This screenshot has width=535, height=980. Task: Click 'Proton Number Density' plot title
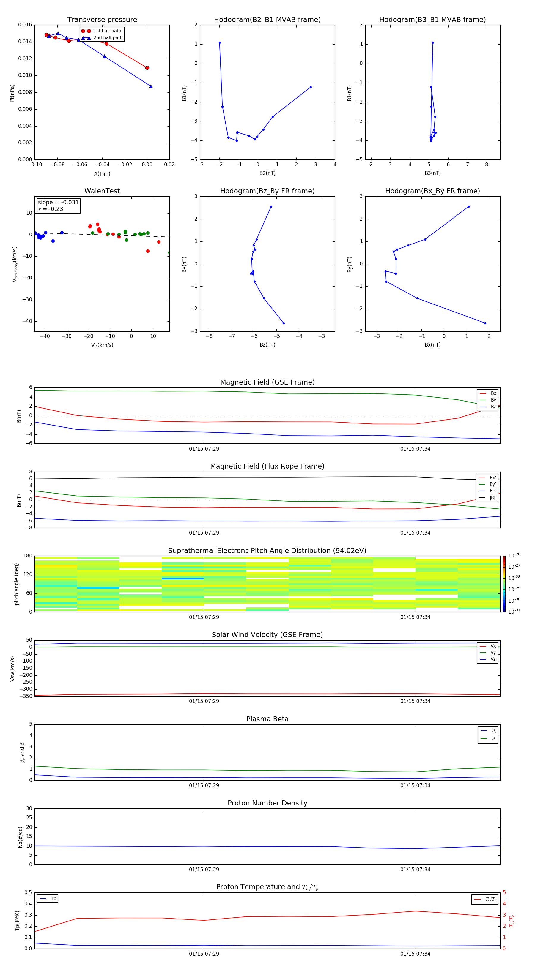pyautogui.click(x=267, y=803)
